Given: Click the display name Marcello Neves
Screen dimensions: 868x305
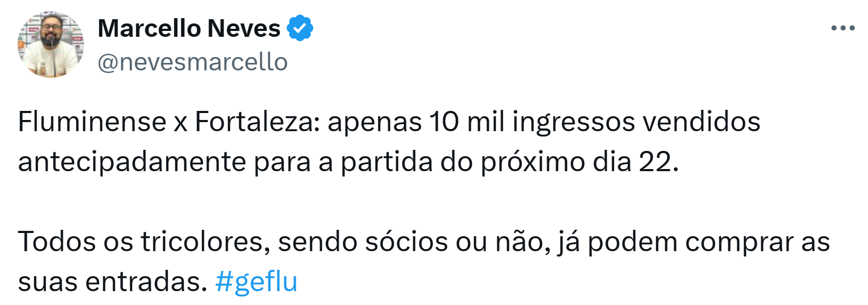Looking at the screenshot, I should 189,28.
